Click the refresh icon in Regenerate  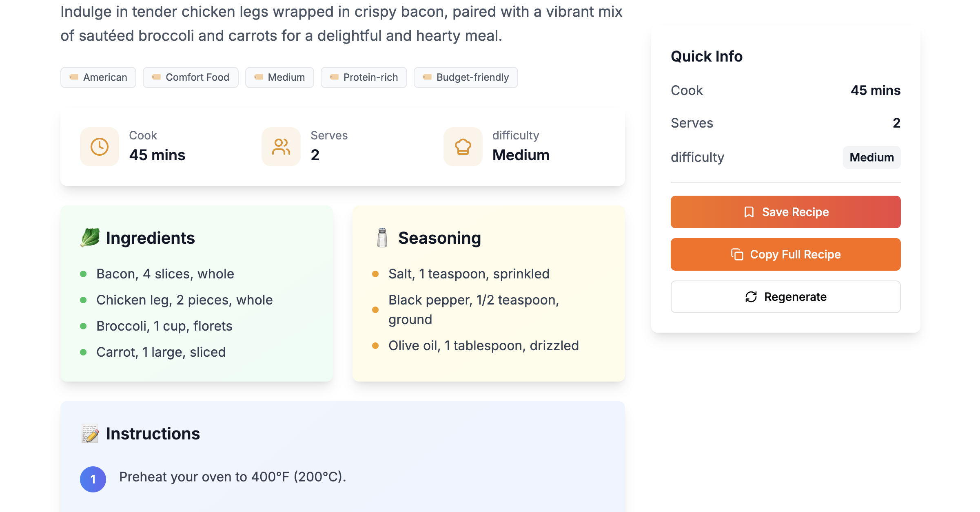(x=751, y=297)
